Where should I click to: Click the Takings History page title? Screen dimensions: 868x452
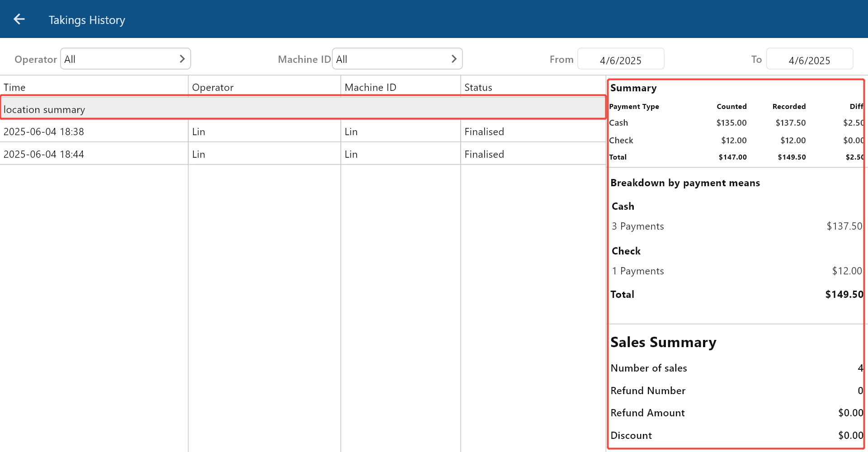(x=87, y=20)
